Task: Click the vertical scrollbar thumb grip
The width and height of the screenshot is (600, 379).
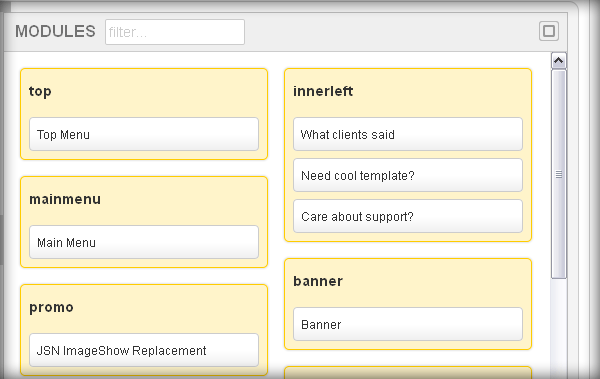Action: 559,175
